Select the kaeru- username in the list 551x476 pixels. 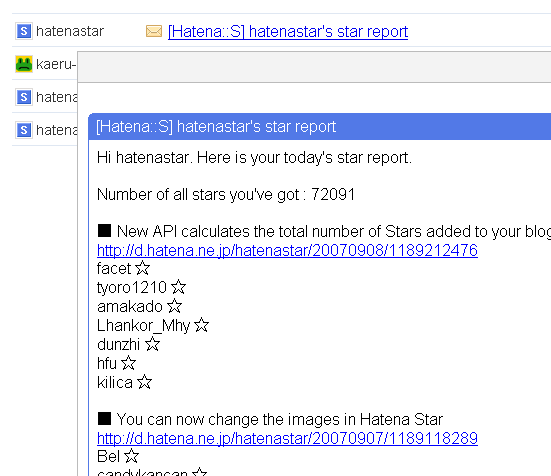[56, 64]
